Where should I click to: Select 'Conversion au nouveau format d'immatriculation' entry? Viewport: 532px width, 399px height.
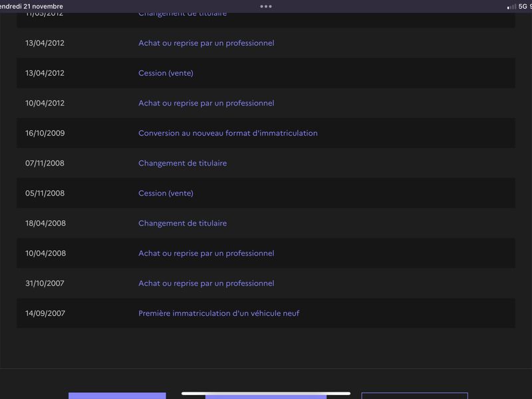pyautogui.click(x=228, y=133)
